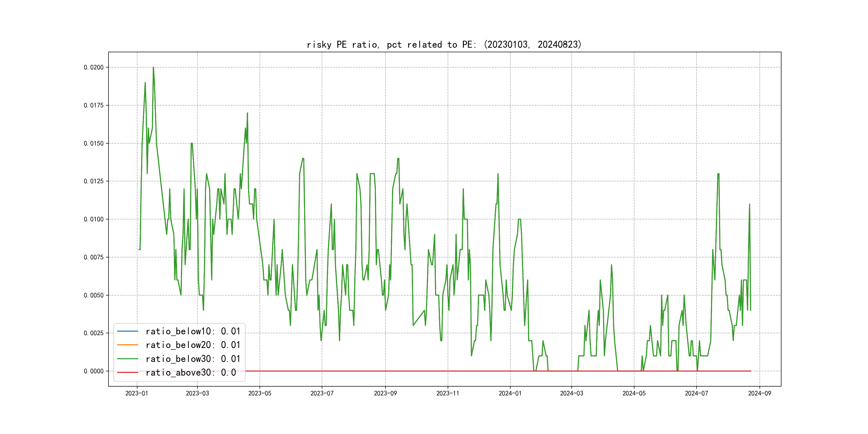
Task: Click the 0.0100 y-axis tick label
Action: (x=94, y=219)
